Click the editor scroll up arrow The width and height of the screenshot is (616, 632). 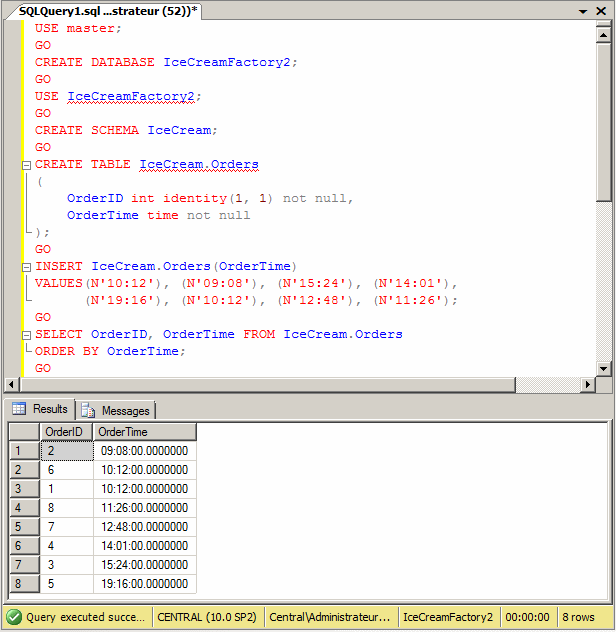coord(604,35)
